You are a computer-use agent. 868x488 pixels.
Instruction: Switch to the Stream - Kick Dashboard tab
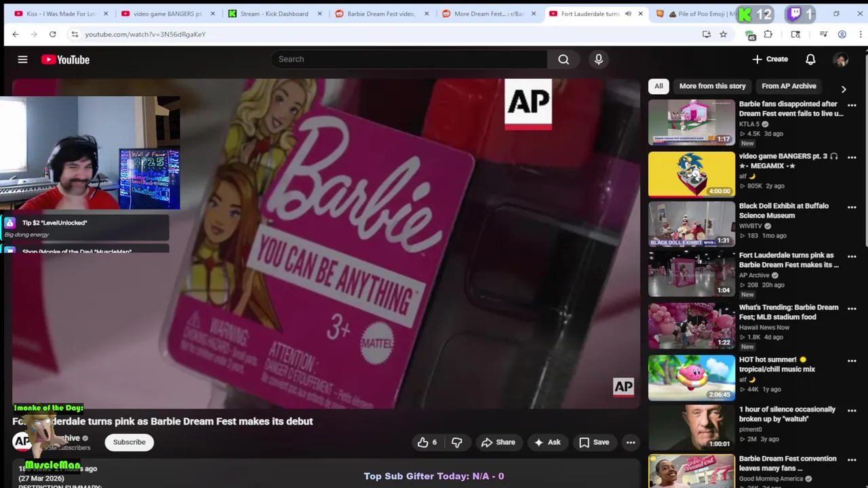pyautogui.click(x=274, y=14)
